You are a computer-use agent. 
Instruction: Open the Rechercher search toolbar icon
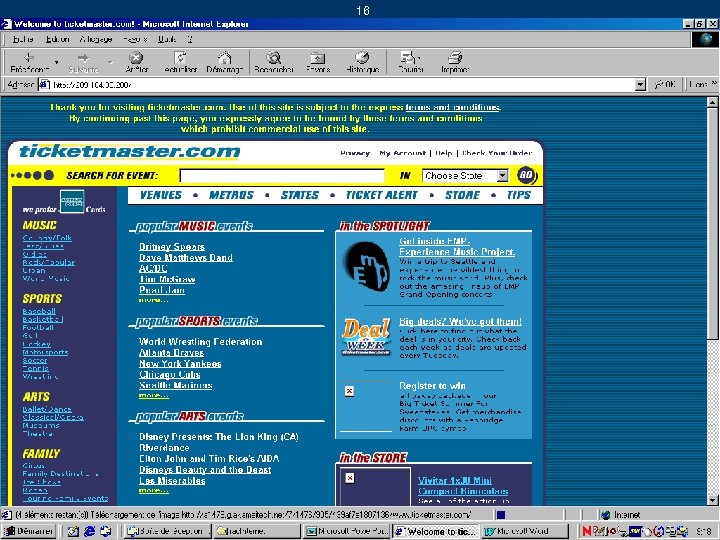click(274, 58)
